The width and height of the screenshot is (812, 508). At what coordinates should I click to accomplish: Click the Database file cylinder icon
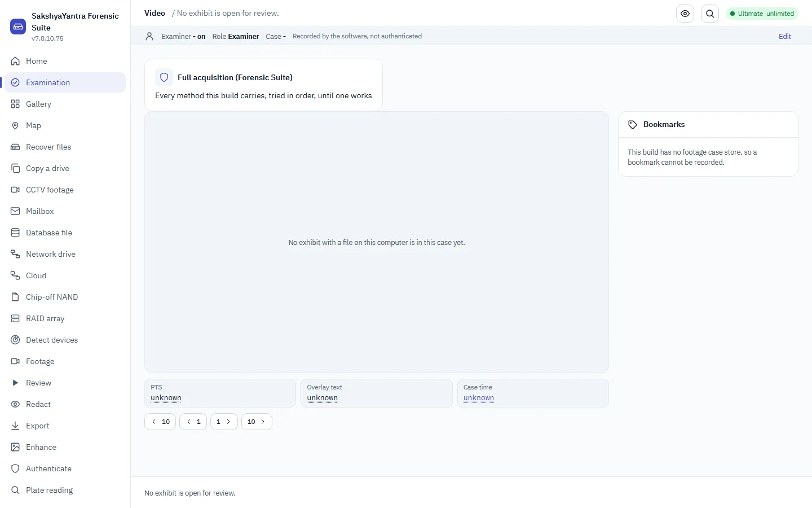point(15,233)
